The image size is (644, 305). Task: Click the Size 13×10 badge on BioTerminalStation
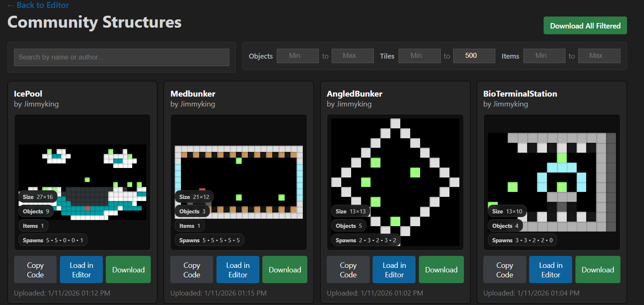pyautogui.click(x=507, y=211)
